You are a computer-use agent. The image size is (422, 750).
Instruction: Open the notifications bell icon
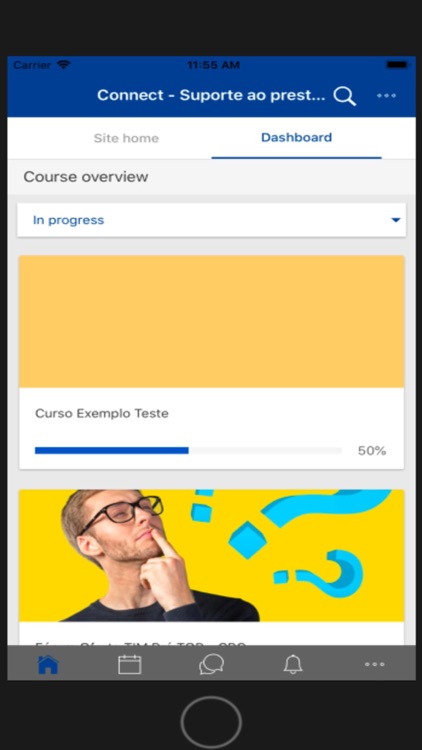(293, 664)
